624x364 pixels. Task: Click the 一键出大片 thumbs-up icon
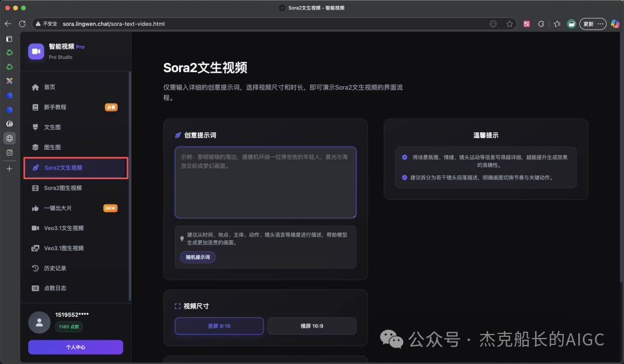point(36,207)
